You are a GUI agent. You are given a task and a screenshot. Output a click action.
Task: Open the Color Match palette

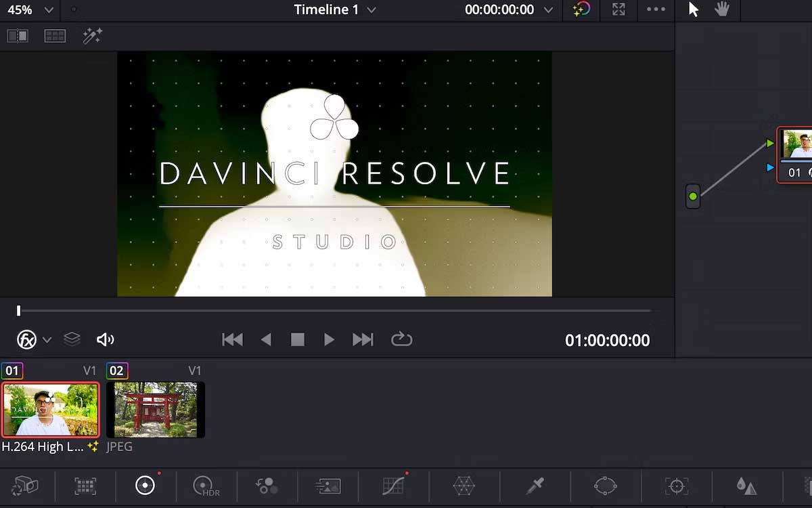85,486
